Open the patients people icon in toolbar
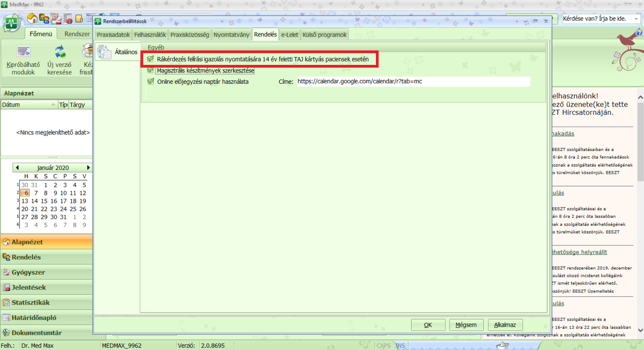Image resolution: width=644 pixels, height=350 pixels. pos(44,19)
